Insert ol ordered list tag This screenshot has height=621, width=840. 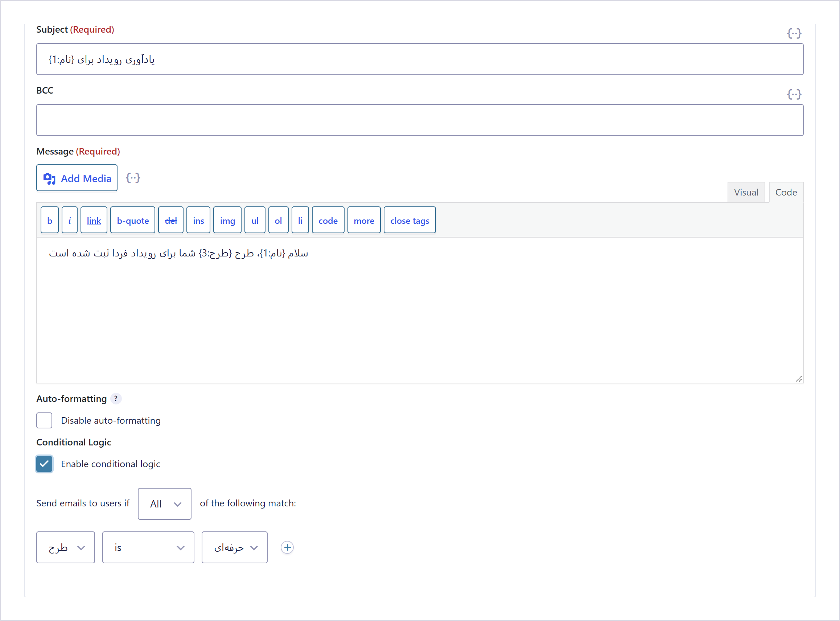click(278, 220)
